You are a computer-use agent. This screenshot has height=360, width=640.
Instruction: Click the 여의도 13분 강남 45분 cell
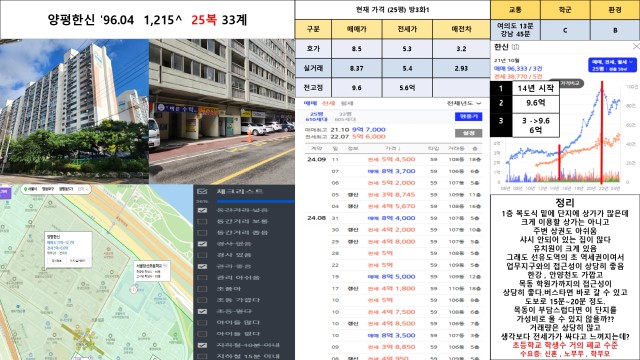[x=515, y=30]
